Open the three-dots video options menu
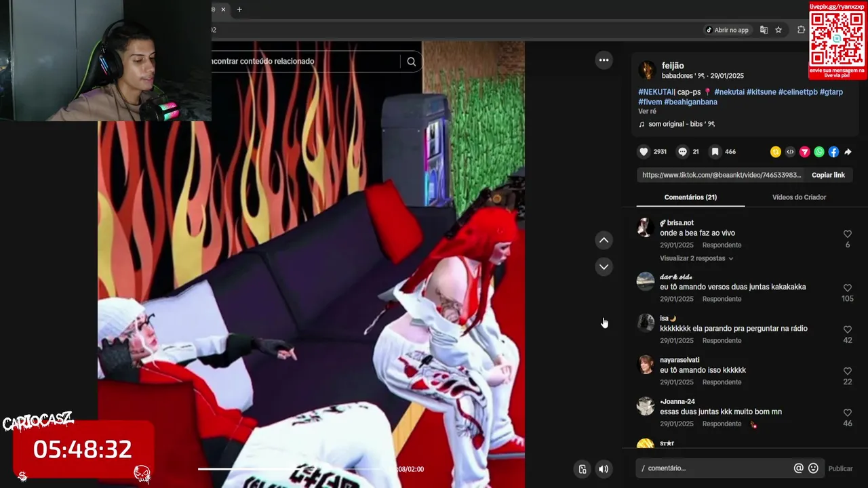 tap(604, 60)
